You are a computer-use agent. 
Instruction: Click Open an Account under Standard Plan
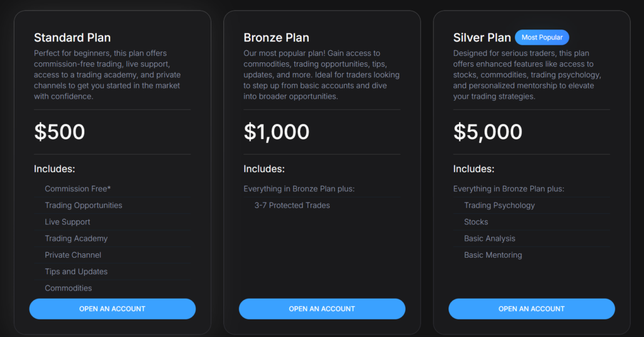pyautogui.click(x=112, y=309)
